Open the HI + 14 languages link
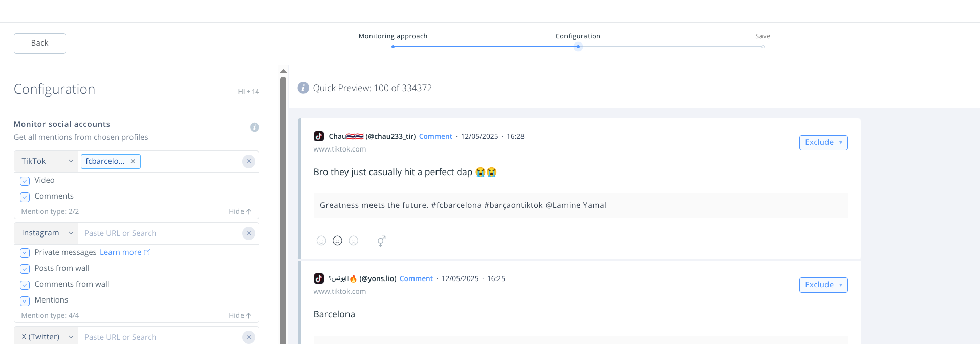Image resolution: width=980 pixels, height=344 pixels. pos(249,92)
